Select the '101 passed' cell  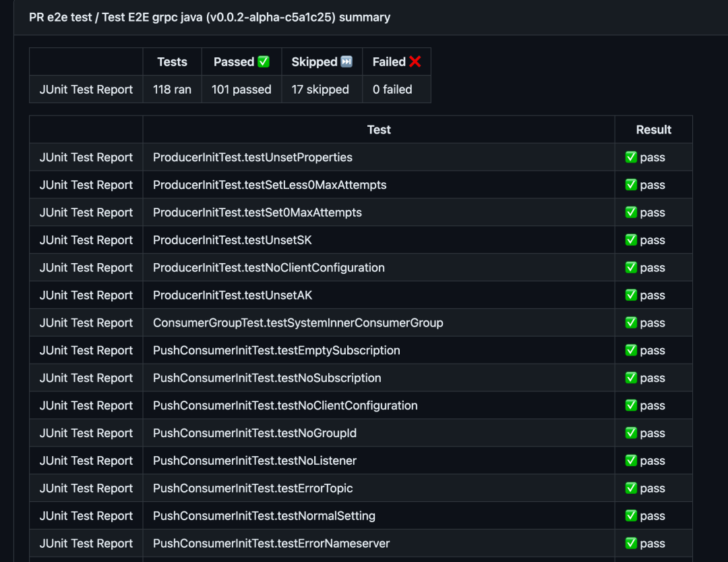[x=241, y=90]
